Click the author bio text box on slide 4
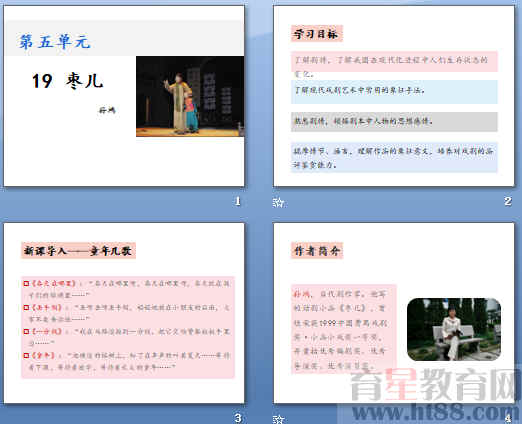 344,329
